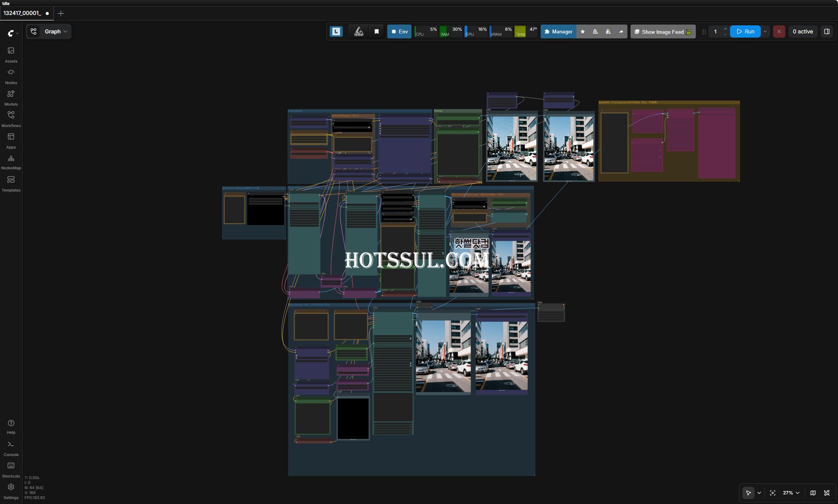The image size is (838, 504).
Task: Select the 132417_00001_ workflow tab
Action: (x=22, y=13)
